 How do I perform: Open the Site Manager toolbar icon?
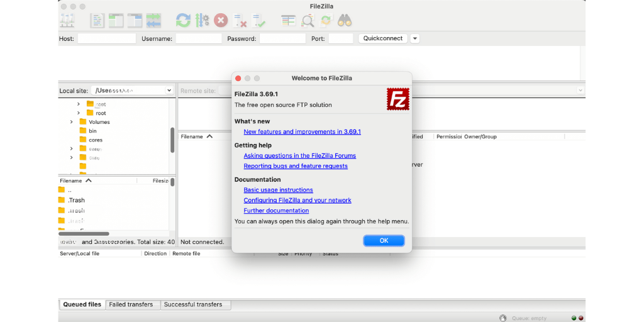(x=67, y=21)
